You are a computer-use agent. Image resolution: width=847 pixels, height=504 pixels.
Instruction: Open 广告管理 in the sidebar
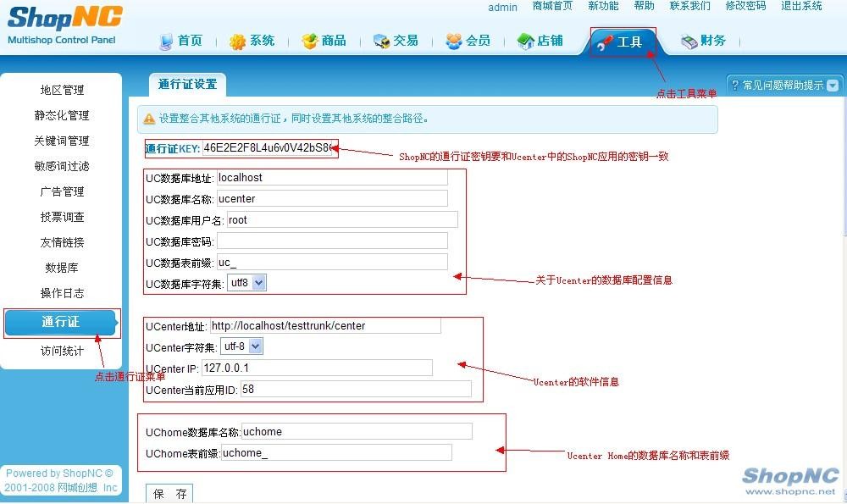62,191
